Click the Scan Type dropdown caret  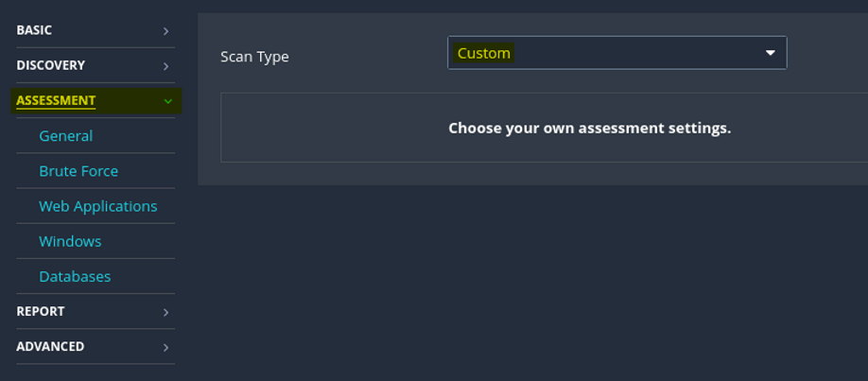pyautogui.click(x=771, y=53)
